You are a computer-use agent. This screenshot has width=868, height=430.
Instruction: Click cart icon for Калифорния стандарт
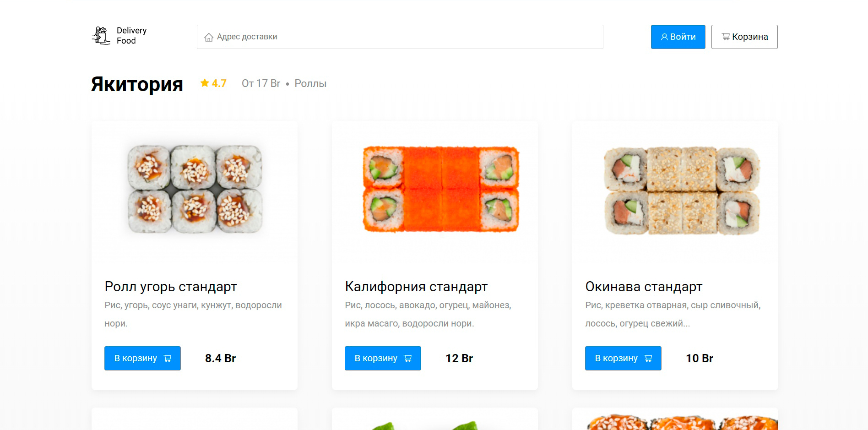(x=408, y=359)
